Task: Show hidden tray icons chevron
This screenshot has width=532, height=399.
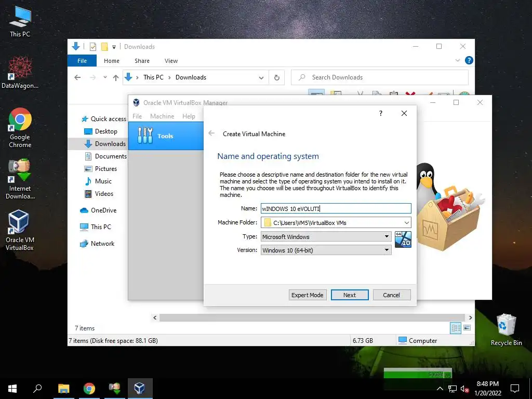Action: 440,389
